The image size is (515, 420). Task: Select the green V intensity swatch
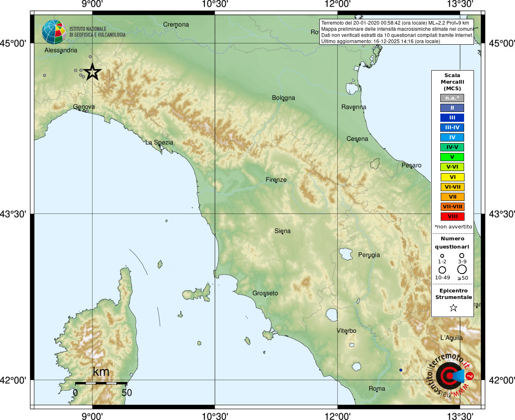tap(452, 157)
